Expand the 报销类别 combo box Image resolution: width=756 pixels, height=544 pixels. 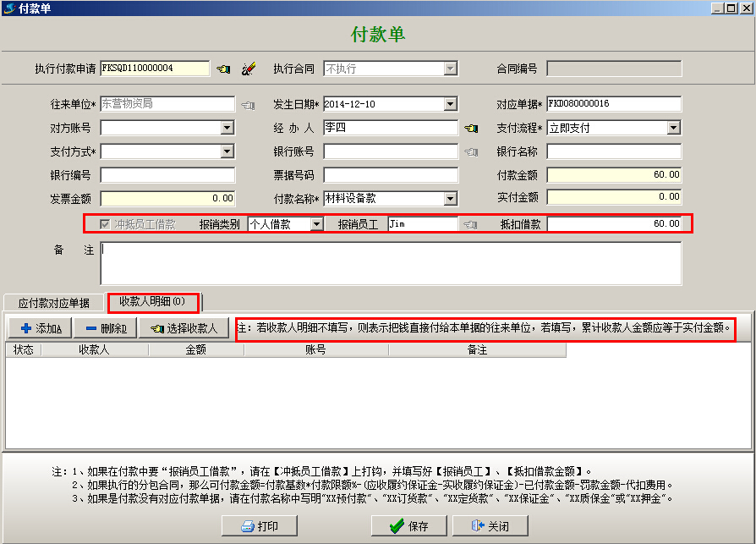click(316, 225)
